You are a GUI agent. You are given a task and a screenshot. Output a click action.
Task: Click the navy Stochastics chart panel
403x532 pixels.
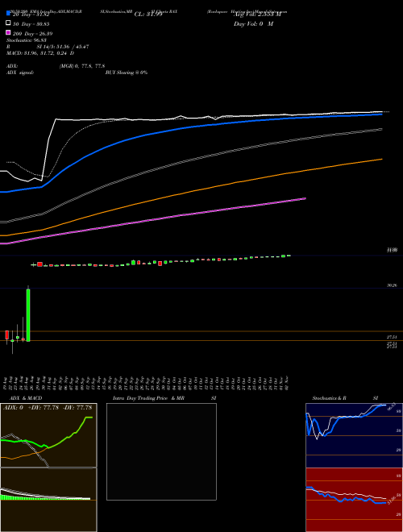tap(354, 435)
